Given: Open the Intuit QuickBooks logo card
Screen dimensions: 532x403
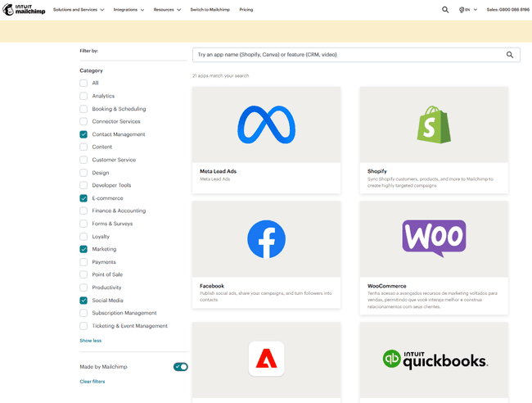Looking at the screenshot, I should (435, 360).
